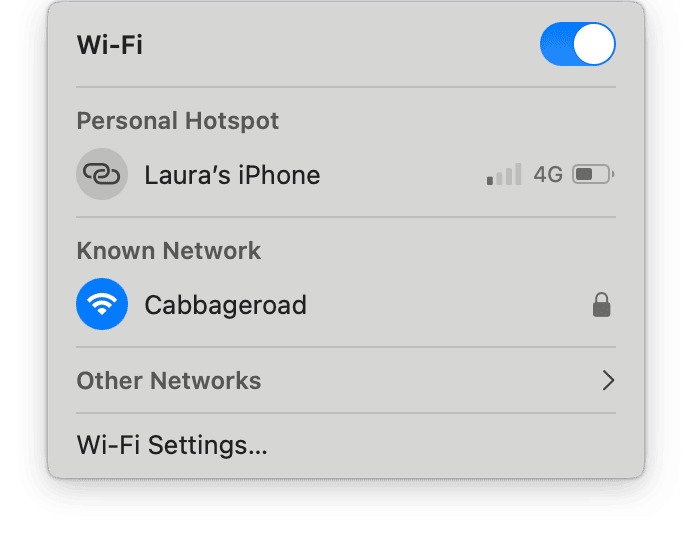The width and height of the screenshot is (692, 534).
Task: Click the battery indicator for Laura's iPhone
Action: (593, 174)
